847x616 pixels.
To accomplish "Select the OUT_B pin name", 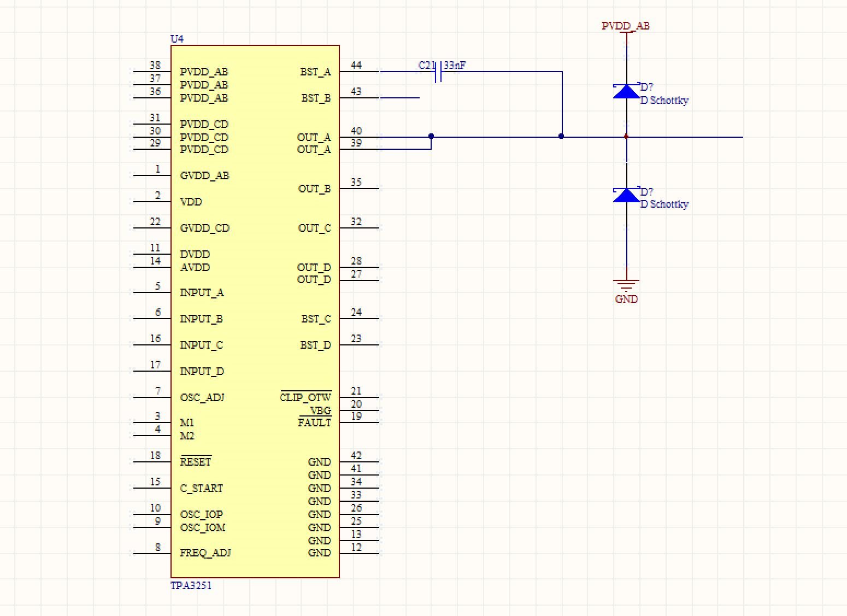I will (x=315, y=189).
